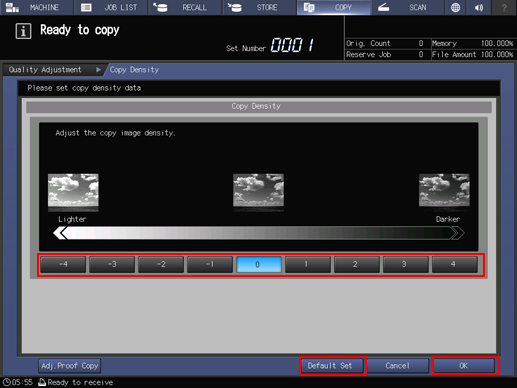Screen dimensions: 517x388
Task: Click the clock icon in status bar
Action: click(7, 382)
